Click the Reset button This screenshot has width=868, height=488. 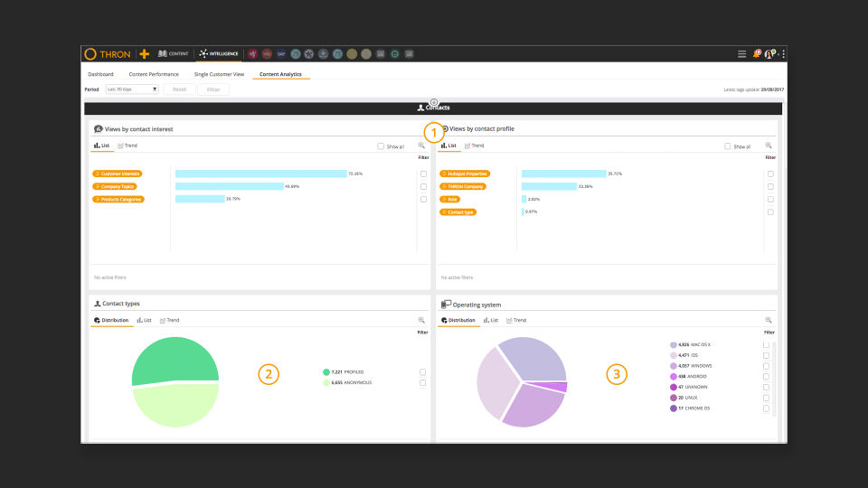point(179,89)
